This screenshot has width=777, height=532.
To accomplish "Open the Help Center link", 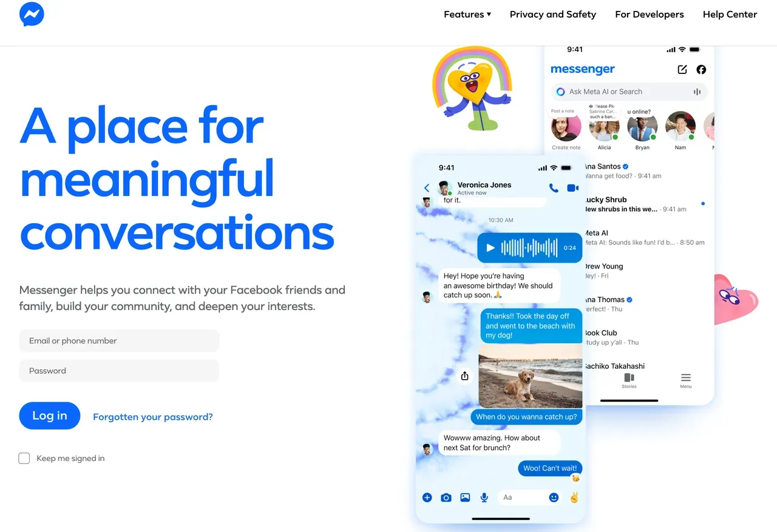I will click(x=730, y=15).
